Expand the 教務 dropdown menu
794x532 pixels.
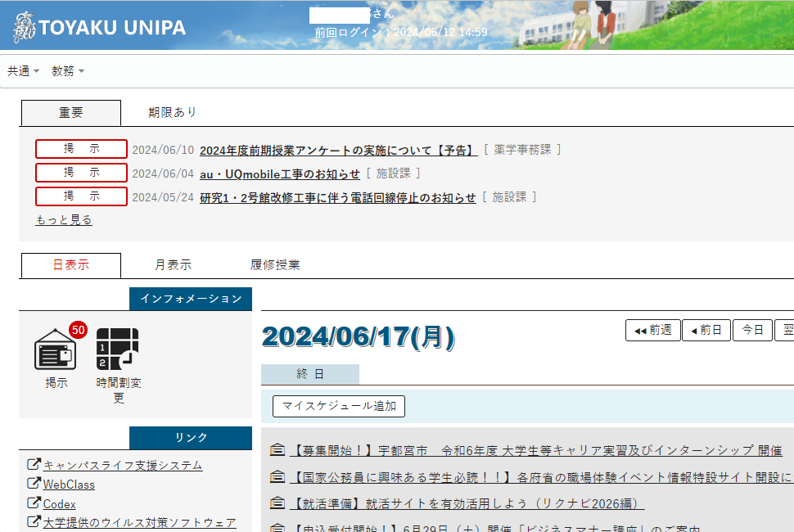(x=68, y=71)
